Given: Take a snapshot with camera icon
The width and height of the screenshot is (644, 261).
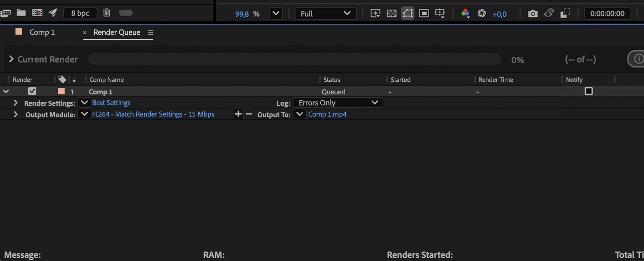Looking at the screenshot, I should 533,13.
